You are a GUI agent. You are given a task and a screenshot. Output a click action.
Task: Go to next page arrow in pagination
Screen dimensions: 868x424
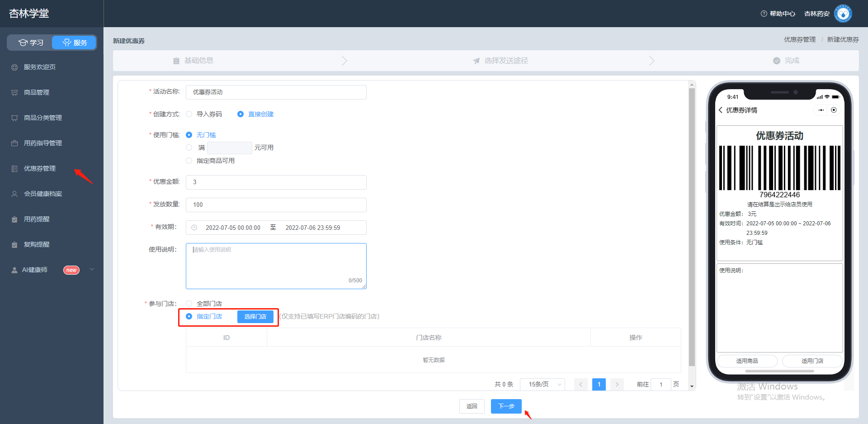pos(617,384)
